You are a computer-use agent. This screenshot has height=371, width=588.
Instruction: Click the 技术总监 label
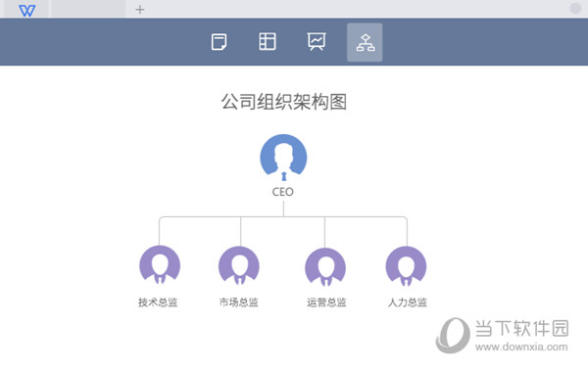(158, 302)
